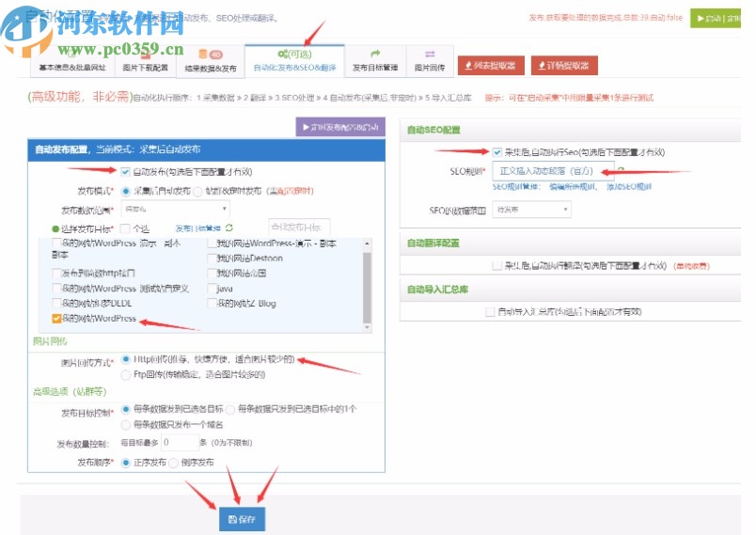Image resolution: width=756 pixels, height=535 pixels.
Task: Select Http回传 image upload method
Action: point(126,359)
